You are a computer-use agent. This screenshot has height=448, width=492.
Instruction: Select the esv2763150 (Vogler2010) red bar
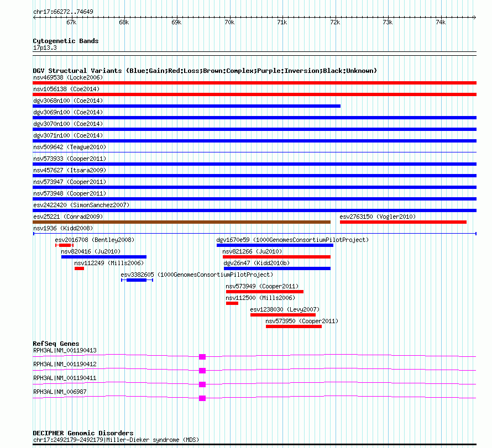[x=403, y=222]
